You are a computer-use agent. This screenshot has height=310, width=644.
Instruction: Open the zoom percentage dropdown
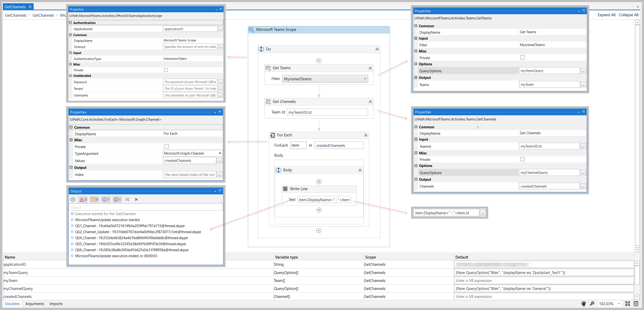click(619, 304)
